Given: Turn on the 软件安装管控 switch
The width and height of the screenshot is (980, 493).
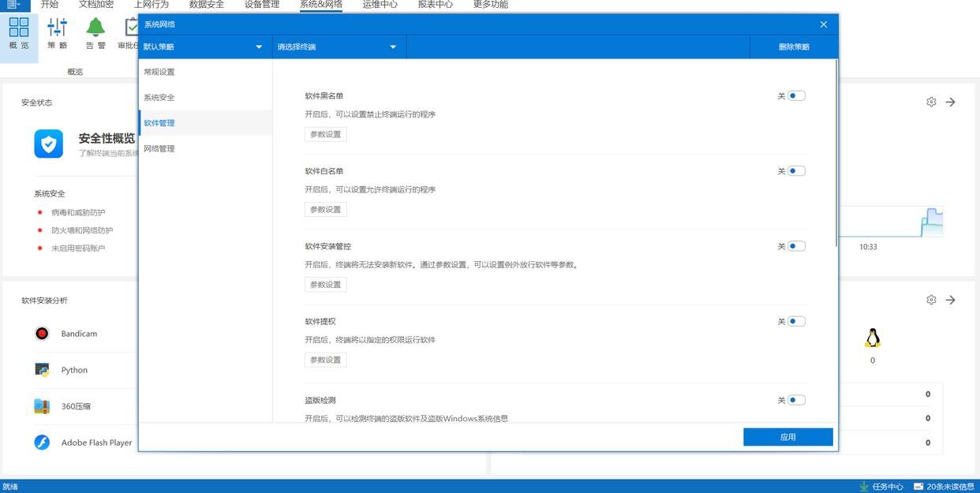Looking at the screenshot, I should [796, 246].
